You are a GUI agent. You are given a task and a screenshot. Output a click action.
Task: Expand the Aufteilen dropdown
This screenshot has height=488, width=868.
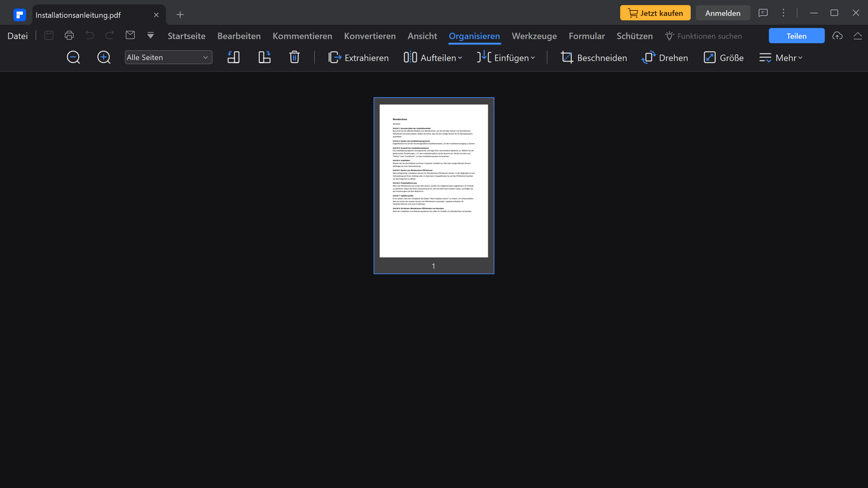(x=433, y=58)
